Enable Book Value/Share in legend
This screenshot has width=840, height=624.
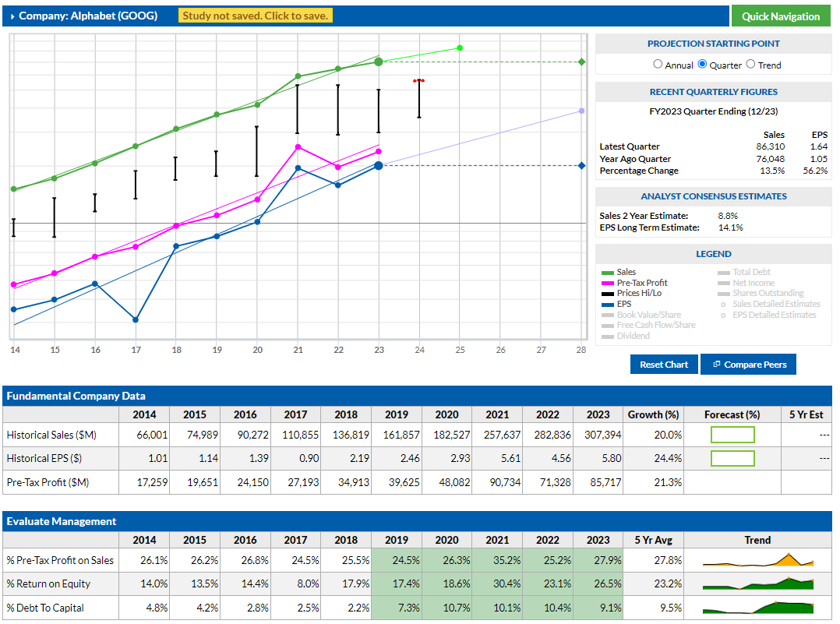click(642, 315)
